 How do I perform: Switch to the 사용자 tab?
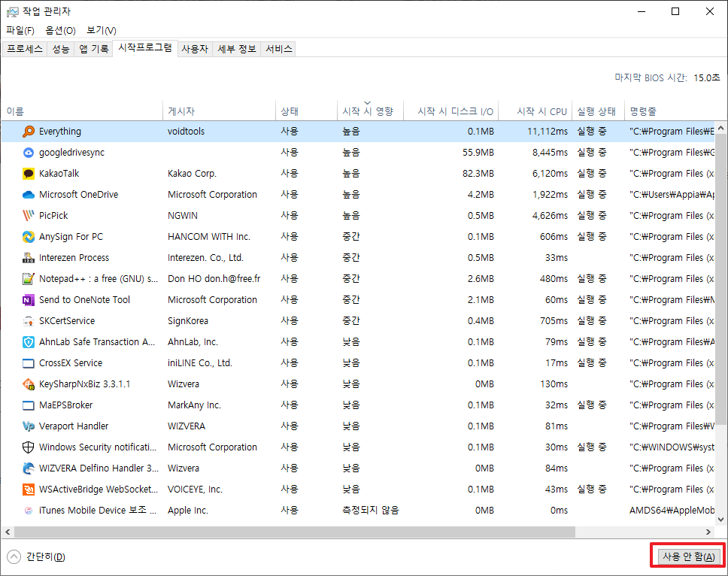point(195,49)
